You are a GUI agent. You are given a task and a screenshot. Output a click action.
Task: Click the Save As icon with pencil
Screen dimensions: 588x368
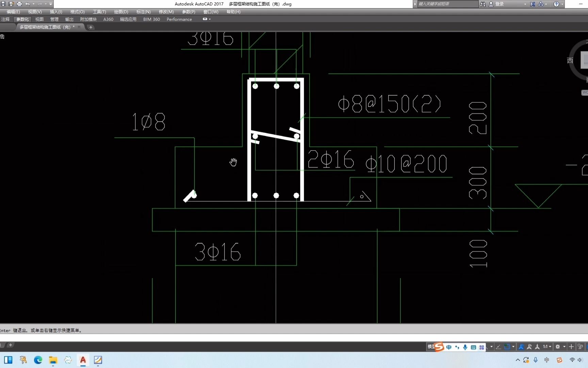11,4
